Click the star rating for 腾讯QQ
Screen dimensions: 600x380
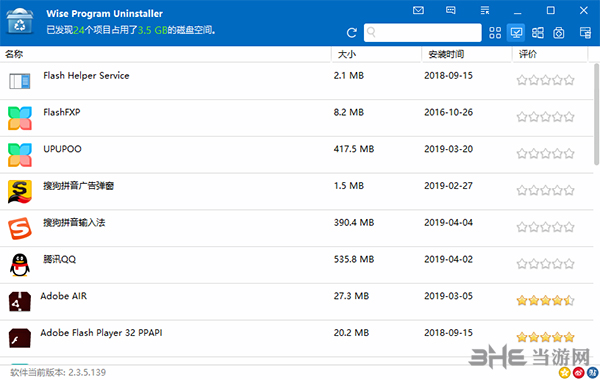coord(545,264)
